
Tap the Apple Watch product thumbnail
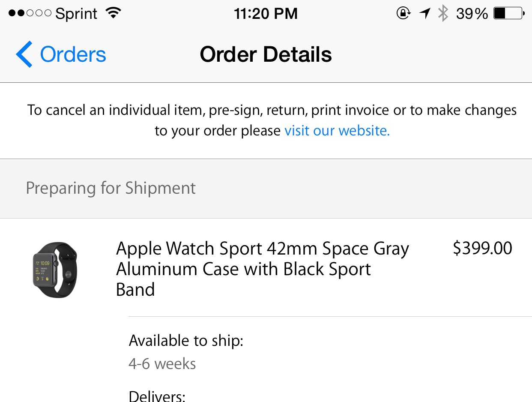pos(55,270)
